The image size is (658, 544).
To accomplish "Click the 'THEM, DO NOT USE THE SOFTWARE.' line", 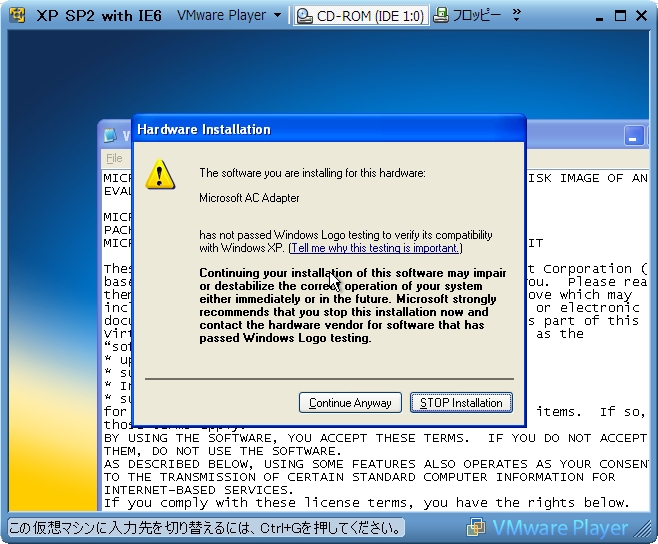I will click(x=222, y=451).
